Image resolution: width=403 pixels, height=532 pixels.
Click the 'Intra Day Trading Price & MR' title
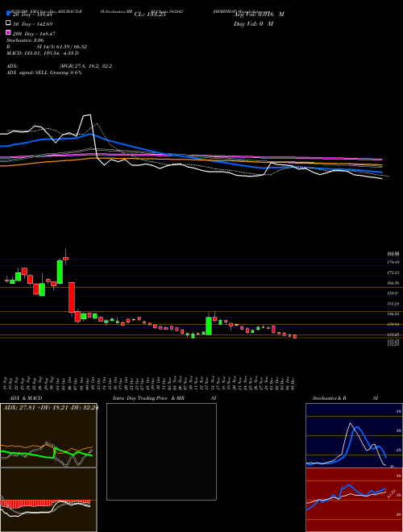point(148,398)
